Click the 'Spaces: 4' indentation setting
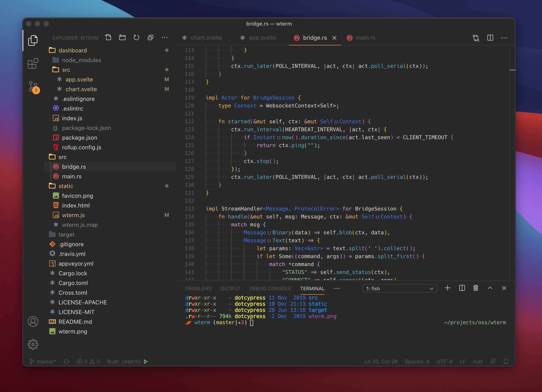542x392 pixels. (x=417, y=361)
